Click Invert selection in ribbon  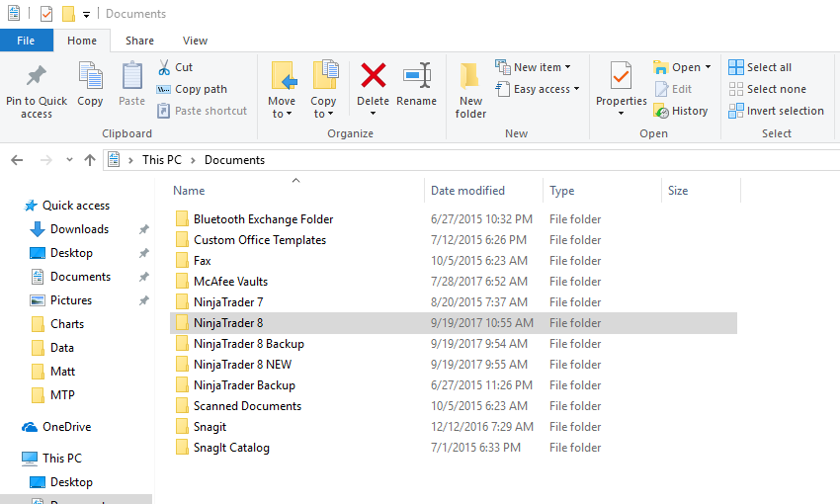point(776,111)
